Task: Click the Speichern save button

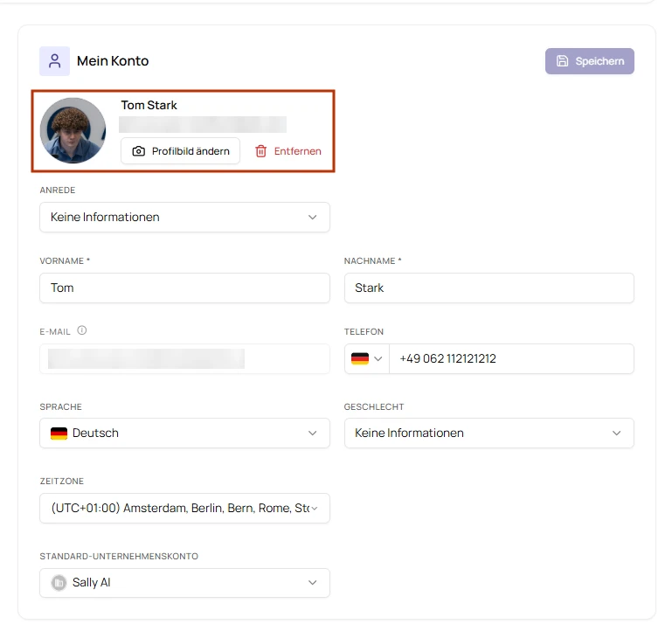Action: (x=589, y=61)
